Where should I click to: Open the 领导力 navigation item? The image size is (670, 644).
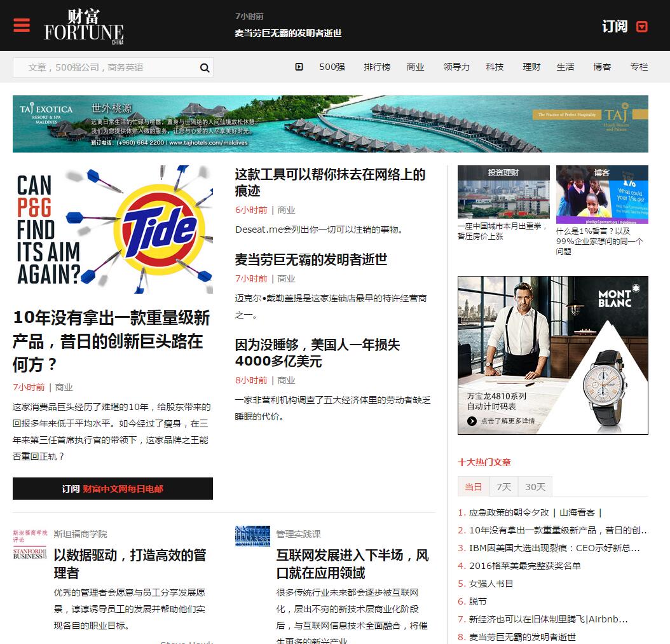(x=456, y=67)
